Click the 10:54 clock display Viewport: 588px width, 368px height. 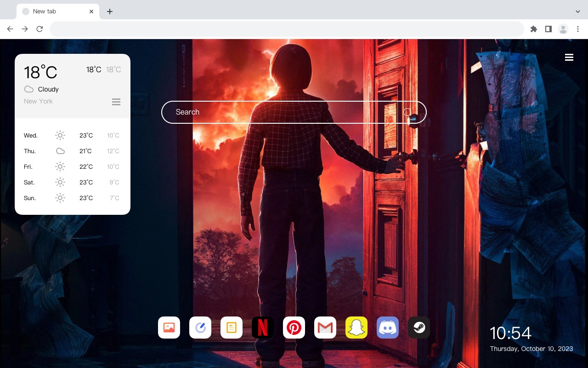510,333
